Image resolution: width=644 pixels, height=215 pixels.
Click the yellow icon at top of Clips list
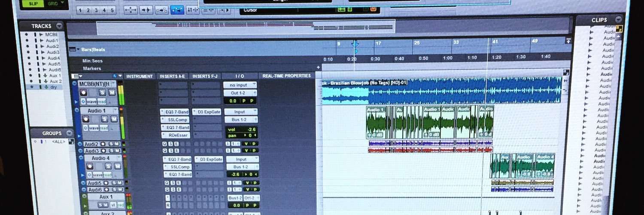[619, 29]
